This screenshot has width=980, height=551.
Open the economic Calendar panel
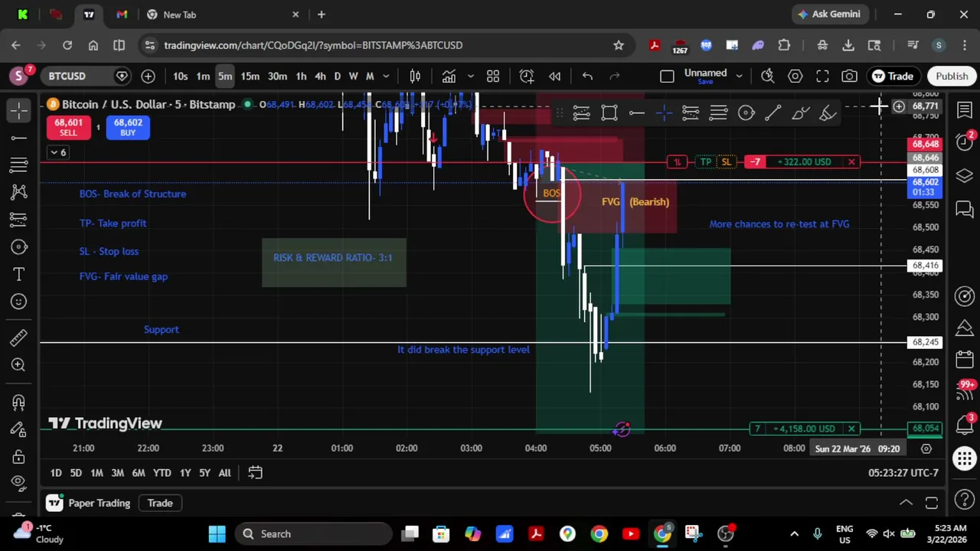coord(964,360)
